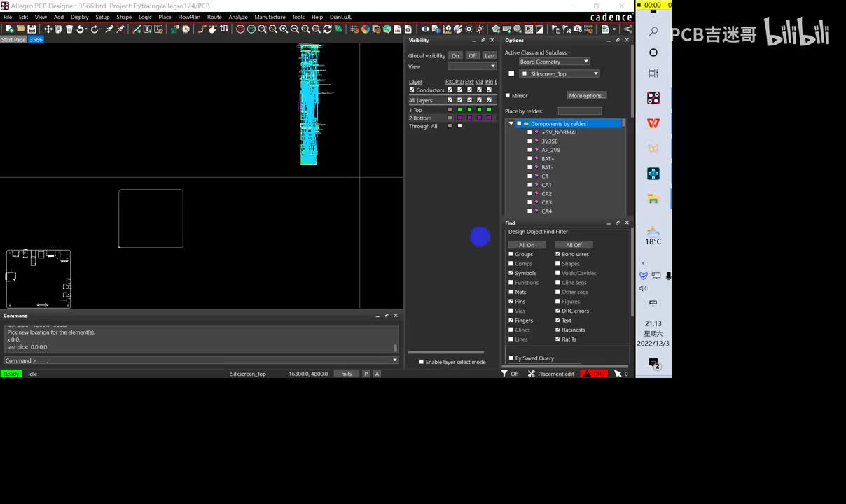Click the Slide route tool icon
The height and width of the screenshot is (504, 846).
(213, 29)
